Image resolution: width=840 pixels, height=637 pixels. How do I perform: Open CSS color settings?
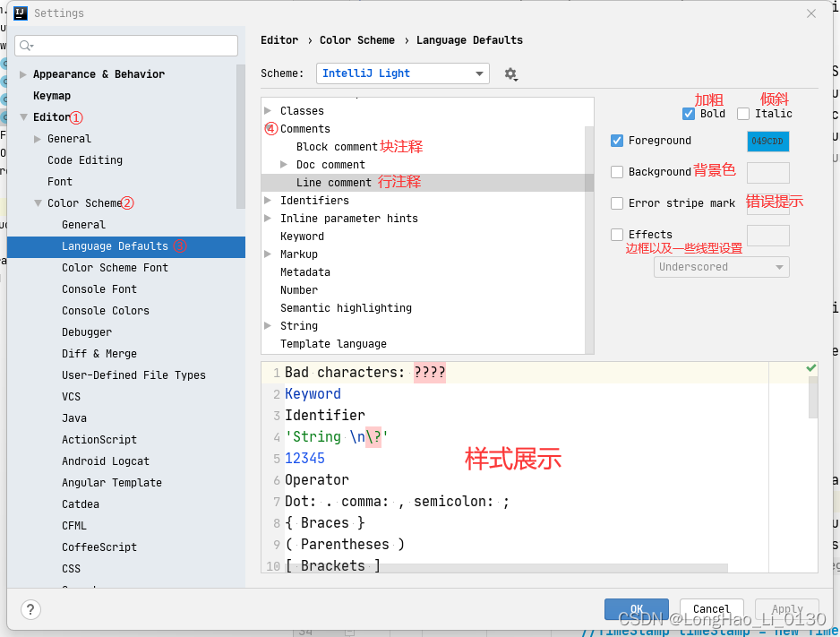point(71,568)
